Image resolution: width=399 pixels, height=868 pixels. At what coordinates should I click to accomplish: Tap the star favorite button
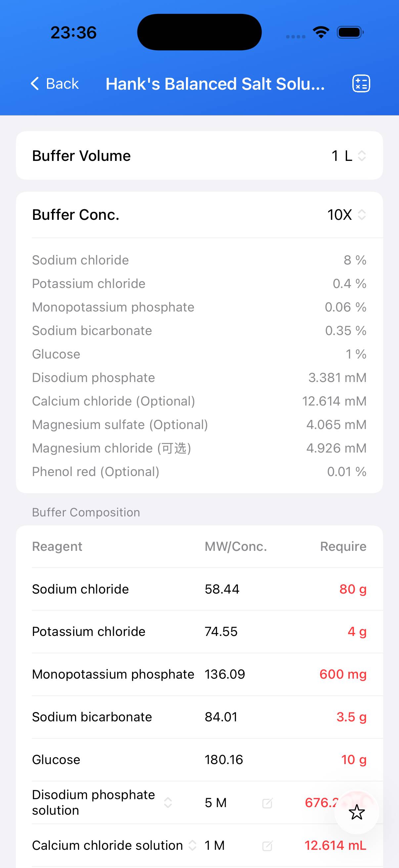click(x=357, y=812)
